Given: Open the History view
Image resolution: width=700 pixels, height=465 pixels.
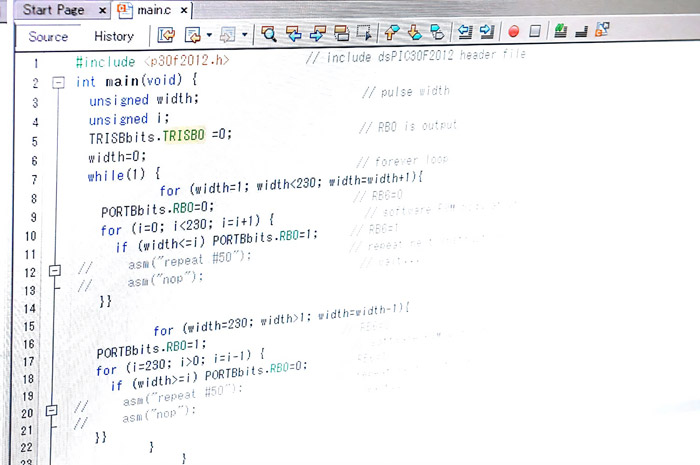Looking at the screenshot, I should (x=113, y=36).
